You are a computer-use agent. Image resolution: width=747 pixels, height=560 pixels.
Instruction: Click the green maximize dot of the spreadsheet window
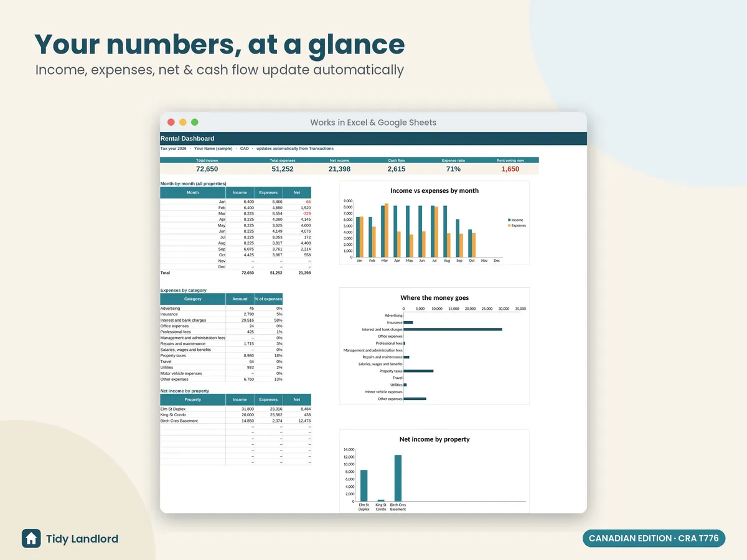tap(195, 123)
